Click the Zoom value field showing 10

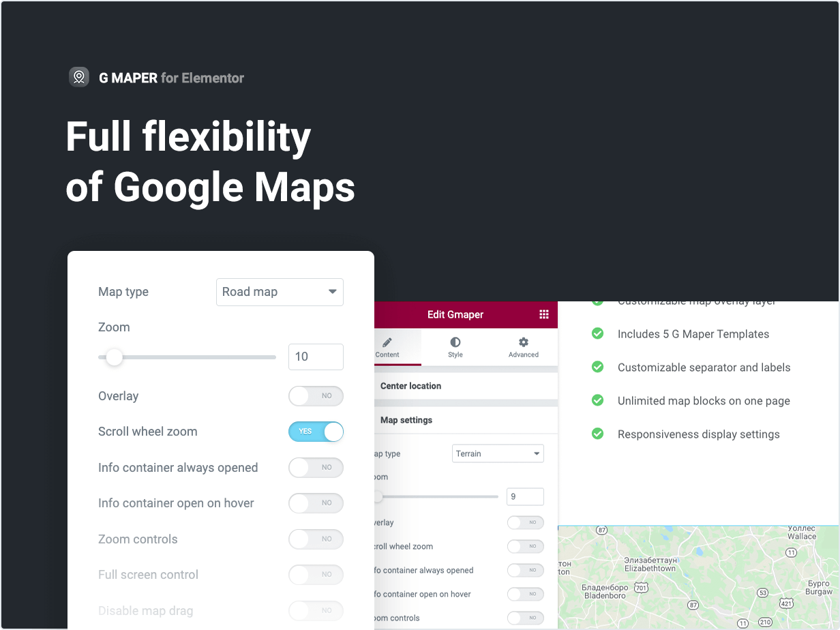pyautogui.click(x=315, y=357)
